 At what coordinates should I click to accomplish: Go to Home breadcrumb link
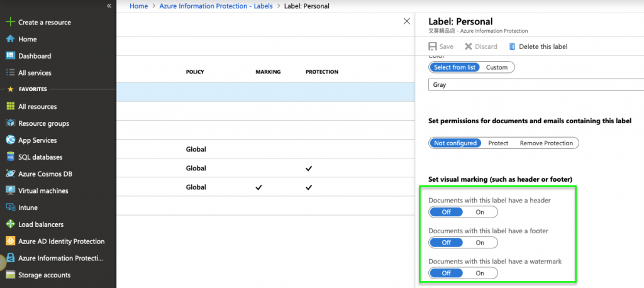pyautogui.click(x=138, y=6)
